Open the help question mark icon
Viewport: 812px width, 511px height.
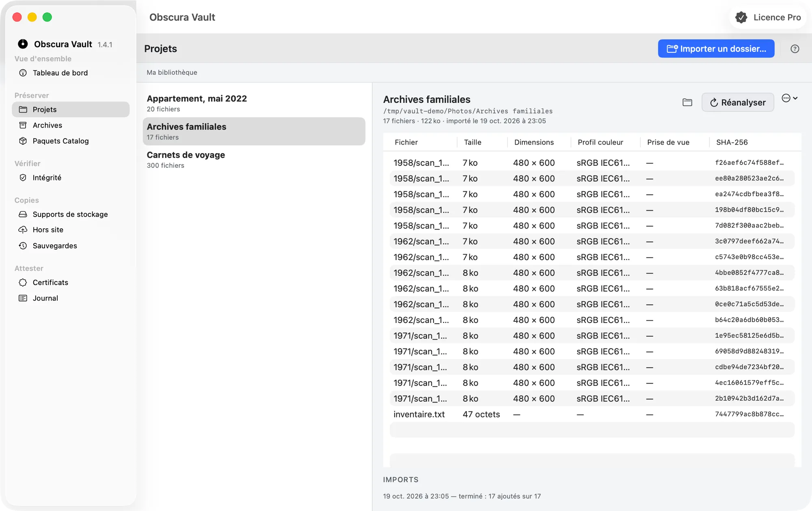pyautogui.click(x=795, y=49)
